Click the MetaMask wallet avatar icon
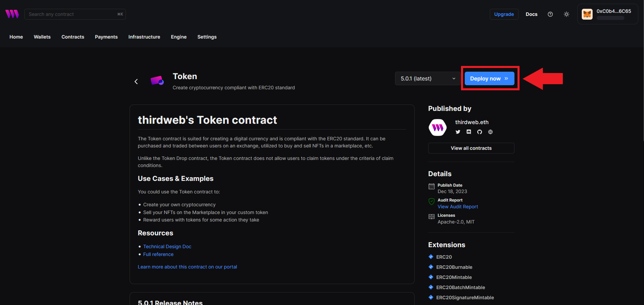 (x=587, y=14)
